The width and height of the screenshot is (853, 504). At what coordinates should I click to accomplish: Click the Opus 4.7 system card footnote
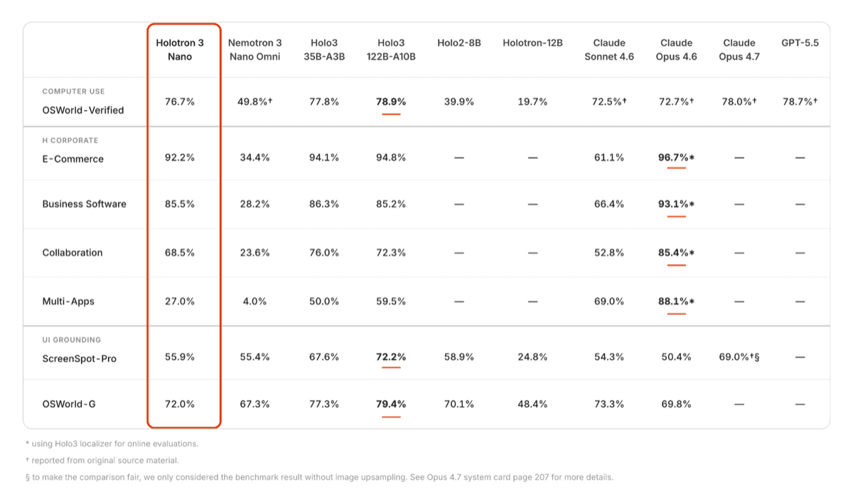click(x=319, y=477)
